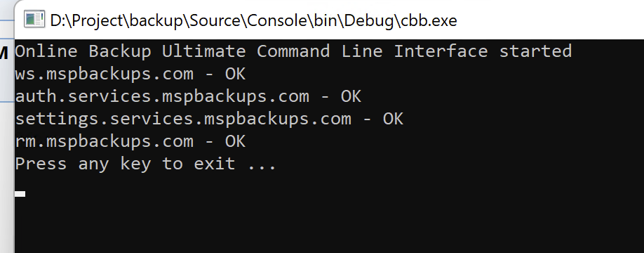Click the word 'Ultimate' in console output
This screenshot has width=644, height=253.
coord(203,51)
